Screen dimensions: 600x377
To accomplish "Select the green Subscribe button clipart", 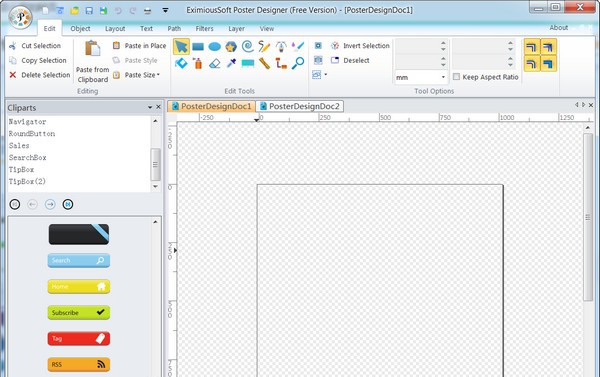I will click(x=79, y=312).
